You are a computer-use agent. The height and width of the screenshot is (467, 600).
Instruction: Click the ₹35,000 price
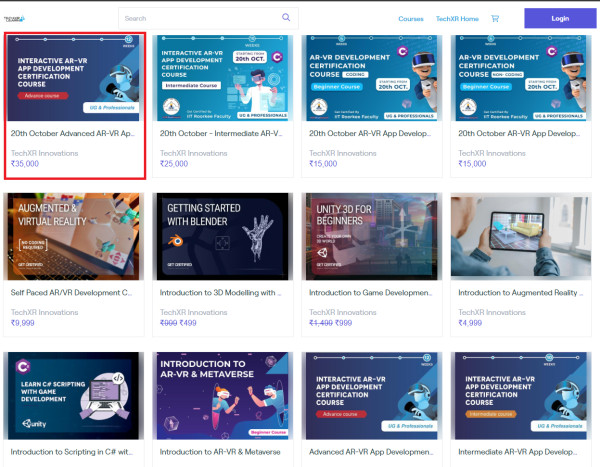[25, 164]
